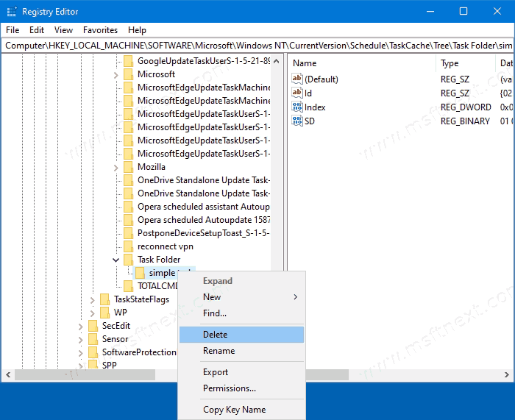
Task: Expand the TaskStateFlags key
Action: (x=93, y=299)
